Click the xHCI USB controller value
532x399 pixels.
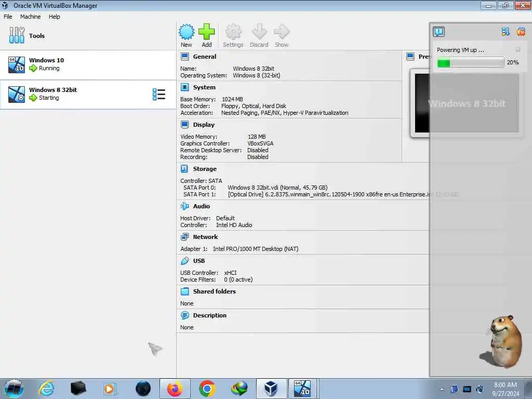click(x=230, y=273)
